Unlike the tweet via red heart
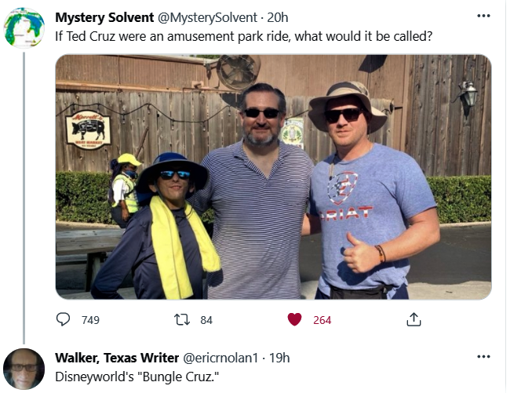The height and width of the screenshot is (393, 532). 294,319
